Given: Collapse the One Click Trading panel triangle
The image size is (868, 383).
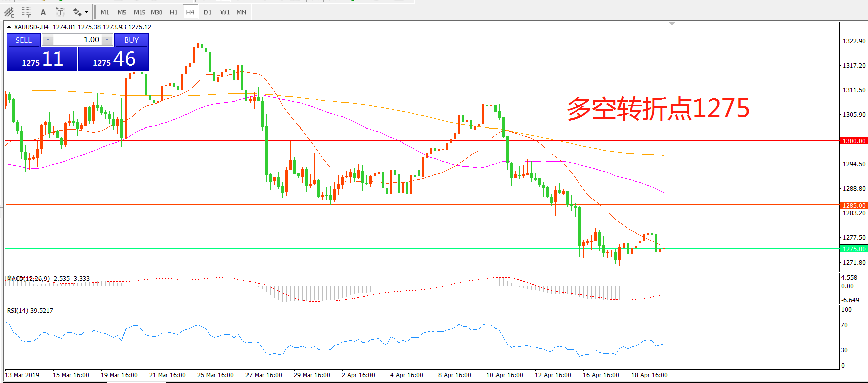Looking at the screenshot, I should [x=9, y=27].
